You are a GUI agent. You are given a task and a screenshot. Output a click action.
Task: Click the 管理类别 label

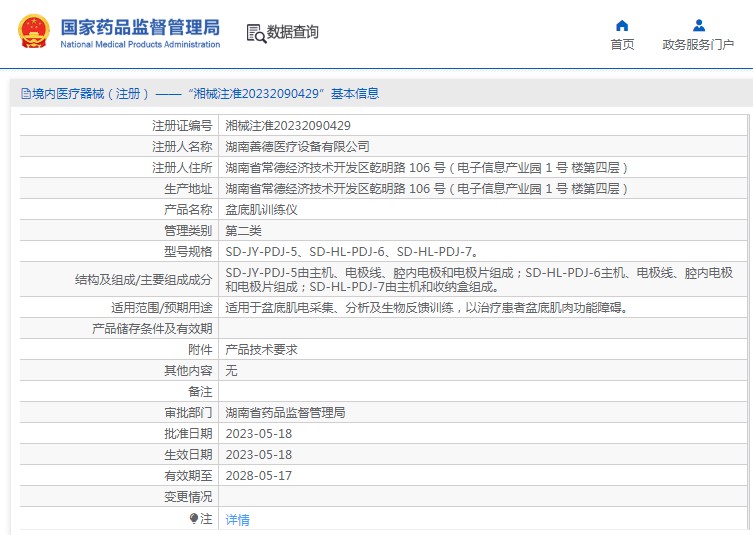click(188, 231)
